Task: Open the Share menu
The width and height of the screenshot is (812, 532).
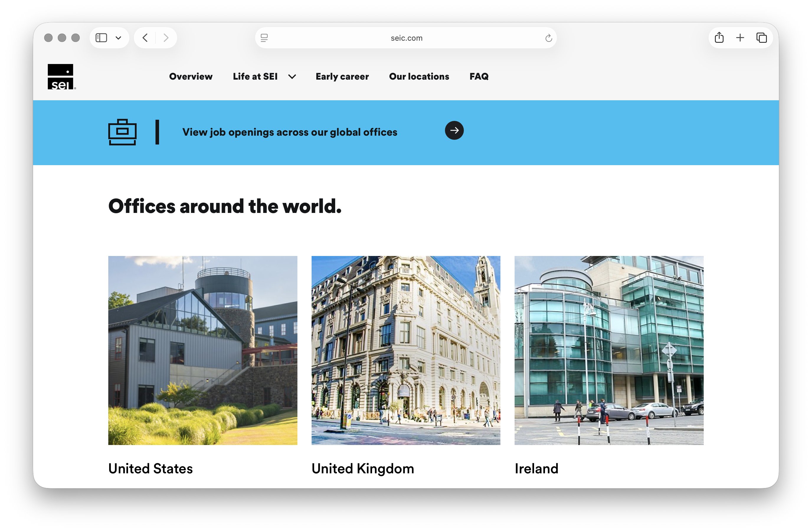Action: tap(719, 38)
